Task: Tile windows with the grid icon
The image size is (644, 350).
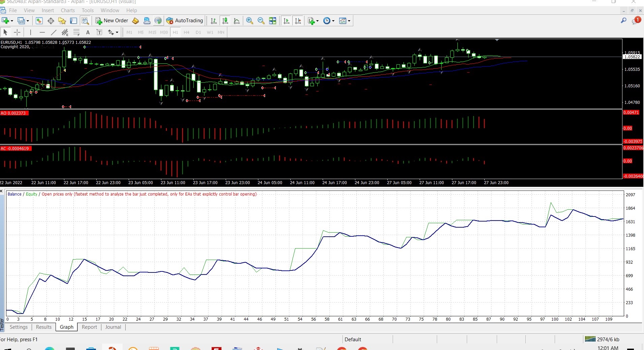Action: pyautogui.click(x=272, y=21)
